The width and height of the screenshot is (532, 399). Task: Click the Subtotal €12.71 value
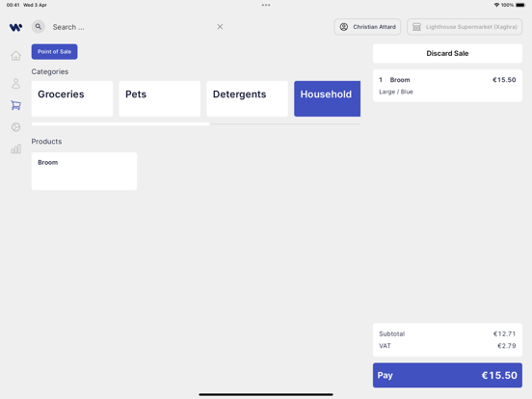pos(504,333)
